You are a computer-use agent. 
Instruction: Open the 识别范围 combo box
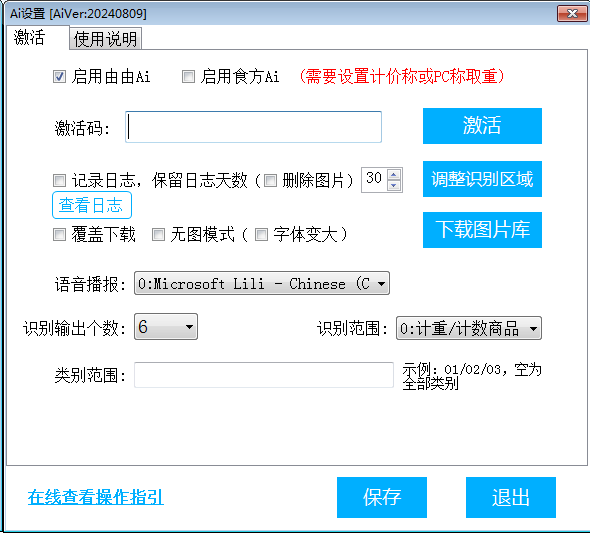469,328
